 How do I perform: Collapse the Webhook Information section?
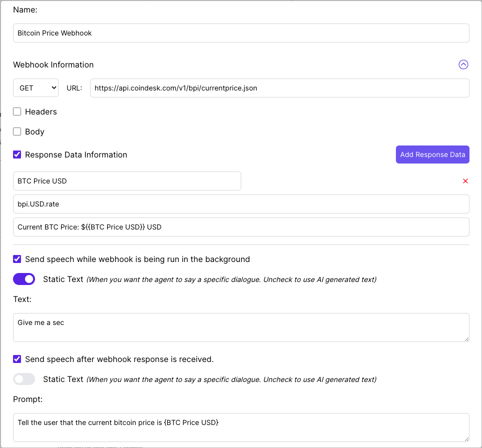coord(463,64)
